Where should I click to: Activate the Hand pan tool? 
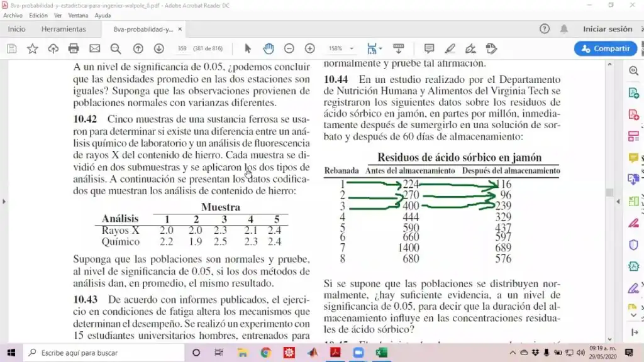pyautogui.click(x=269, y=48)
